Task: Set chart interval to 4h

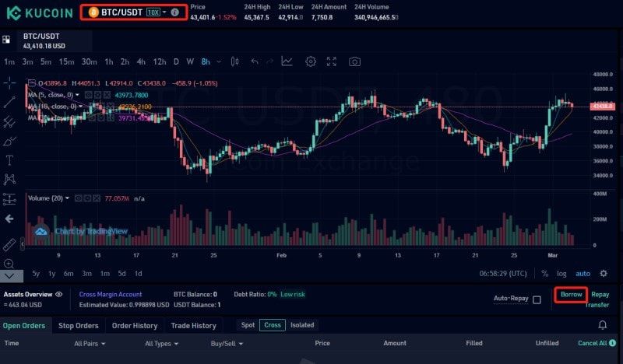Action: 141,61
